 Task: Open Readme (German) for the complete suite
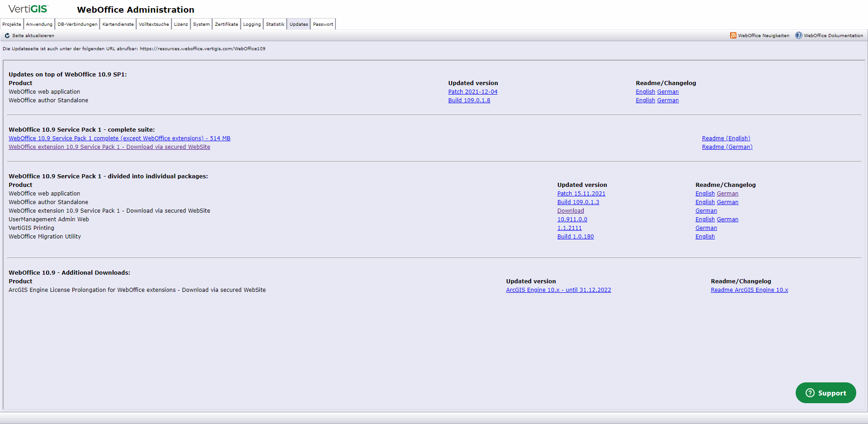click(727, 147)
